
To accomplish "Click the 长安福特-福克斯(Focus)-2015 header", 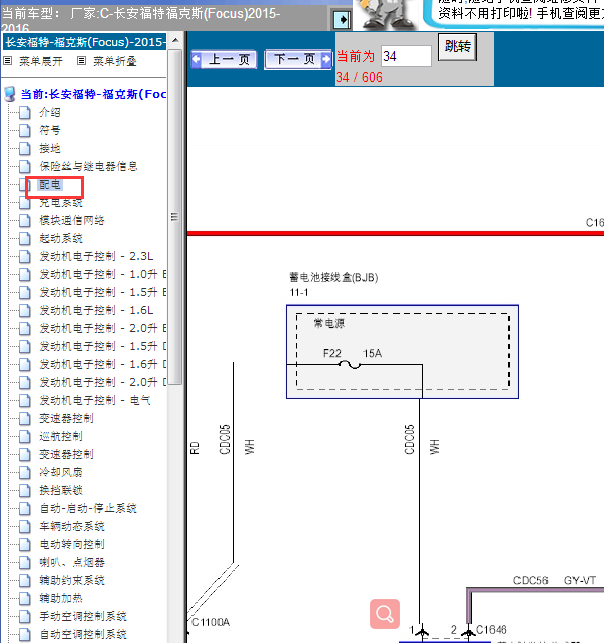I will click(x=85, y=42).
